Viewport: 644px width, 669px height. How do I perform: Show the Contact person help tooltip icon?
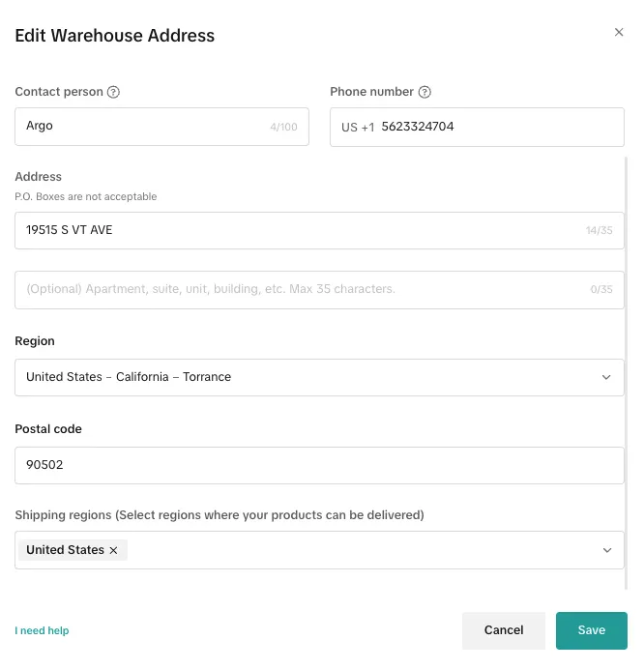coord(113,93)
